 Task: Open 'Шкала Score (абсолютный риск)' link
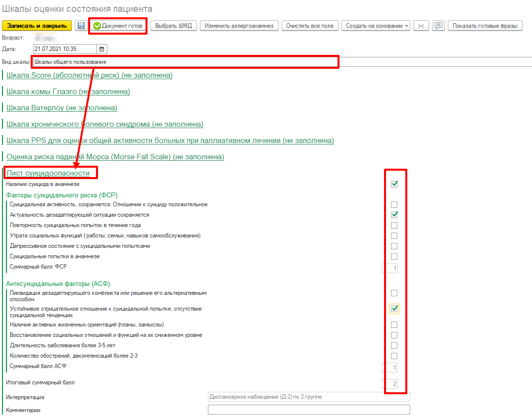(89, 75)
